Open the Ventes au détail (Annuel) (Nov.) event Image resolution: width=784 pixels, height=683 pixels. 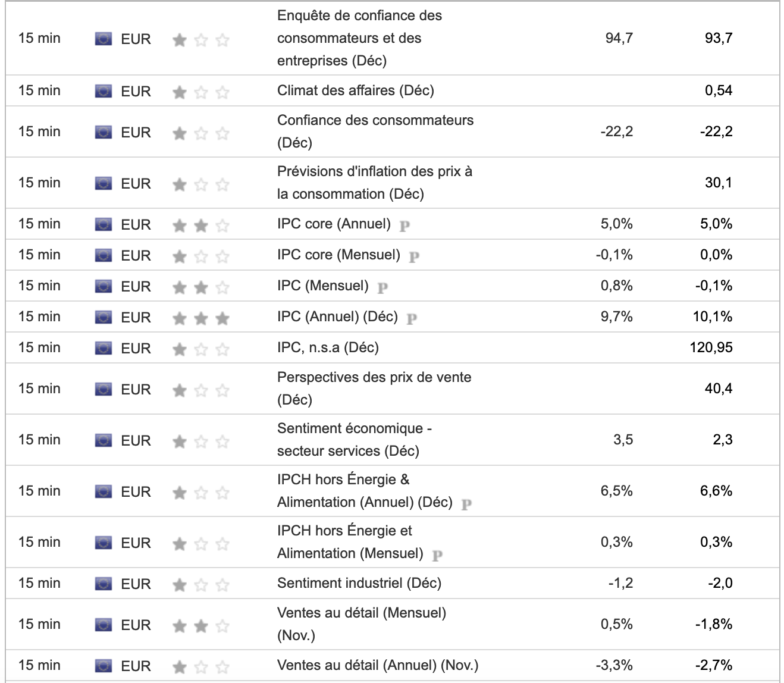pyautogui.click(x=377, y=665)
